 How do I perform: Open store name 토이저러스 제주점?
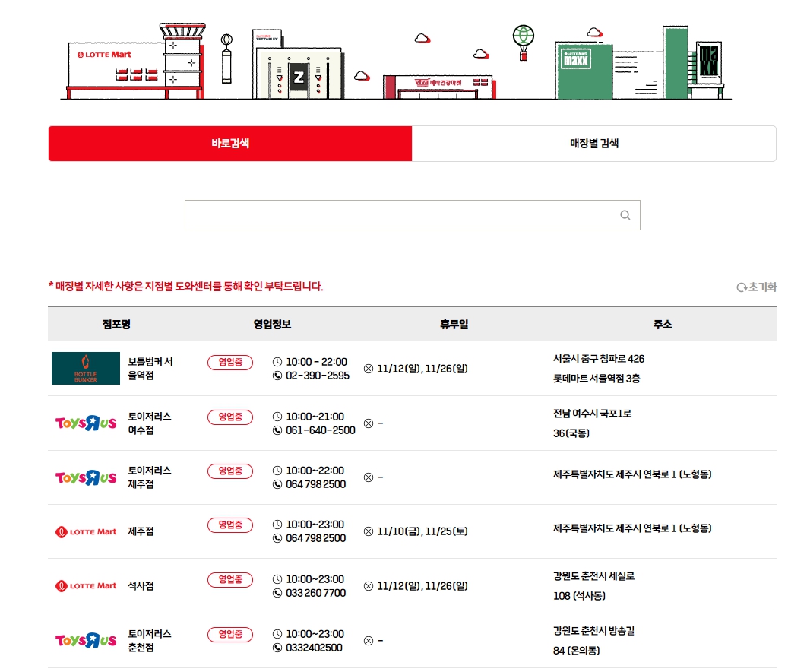point(150,477)
